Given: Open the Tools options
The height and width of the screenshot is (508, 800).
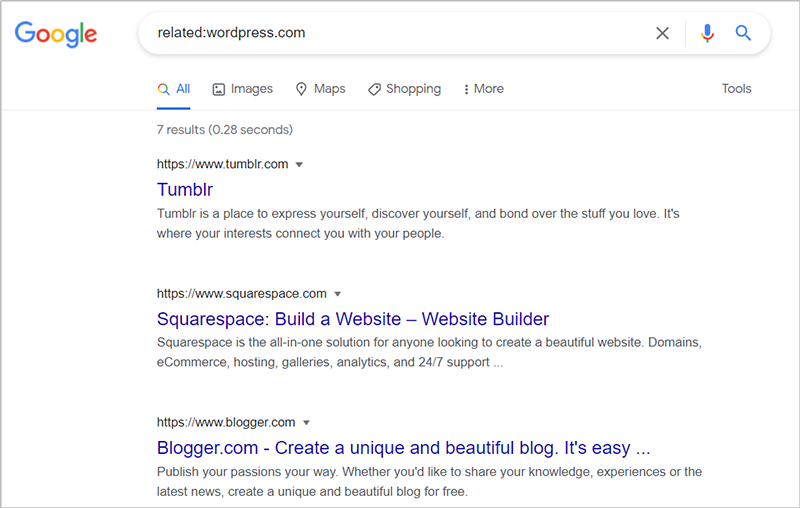Looking at the screenshot, I should pyautogui.click(x=736, y=89).
